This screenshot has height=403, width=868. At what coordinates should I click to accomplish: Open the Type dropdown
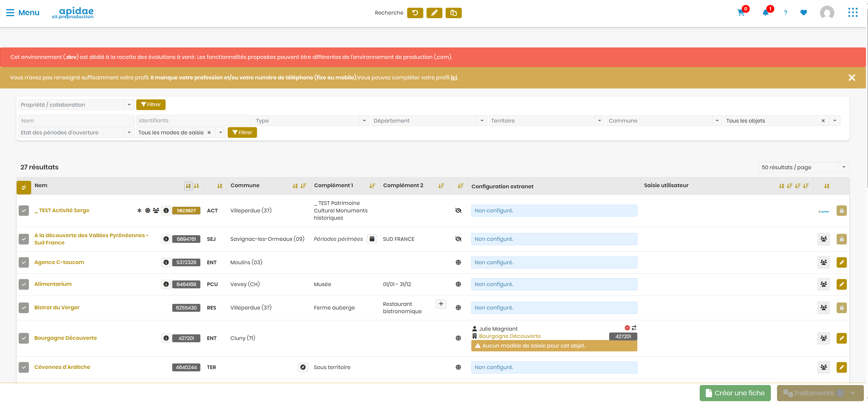pyautogui.click(x=312, y=121)
